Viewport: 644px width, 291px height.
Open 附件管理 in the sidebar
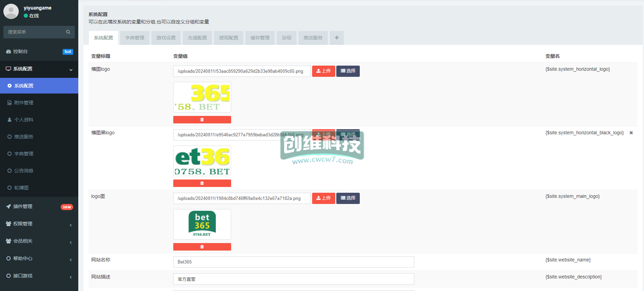pos(39,103)
